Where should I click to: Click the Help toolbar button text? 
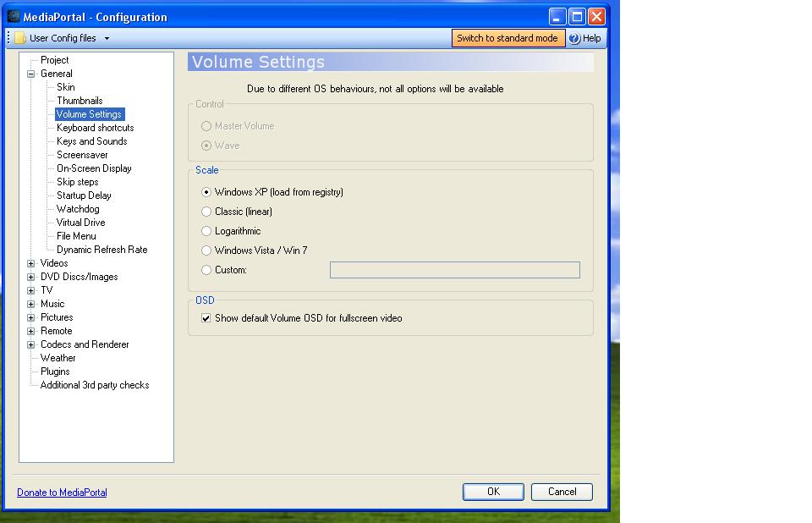click(591, 38)
